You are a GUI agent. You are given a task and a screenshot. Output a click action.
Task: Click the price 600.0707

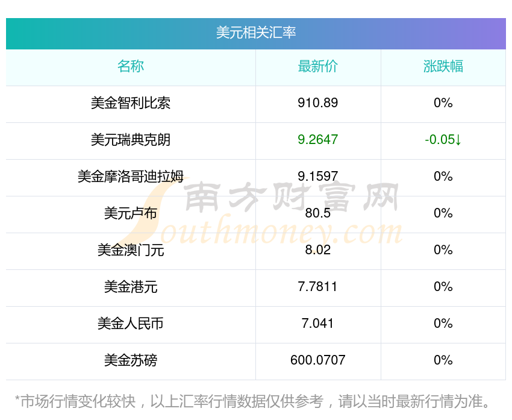point(317,360)
